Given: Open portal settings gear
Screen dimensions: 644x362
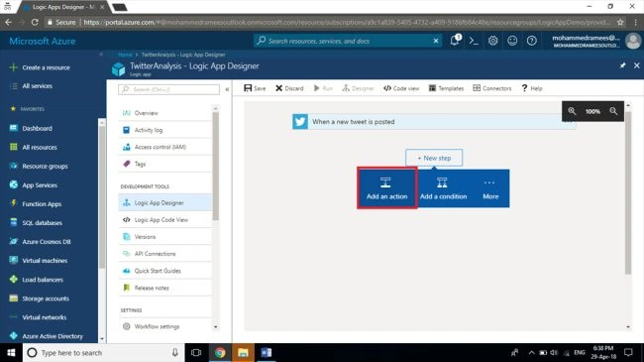Looking at the screenshot, I should pos(492,41).
